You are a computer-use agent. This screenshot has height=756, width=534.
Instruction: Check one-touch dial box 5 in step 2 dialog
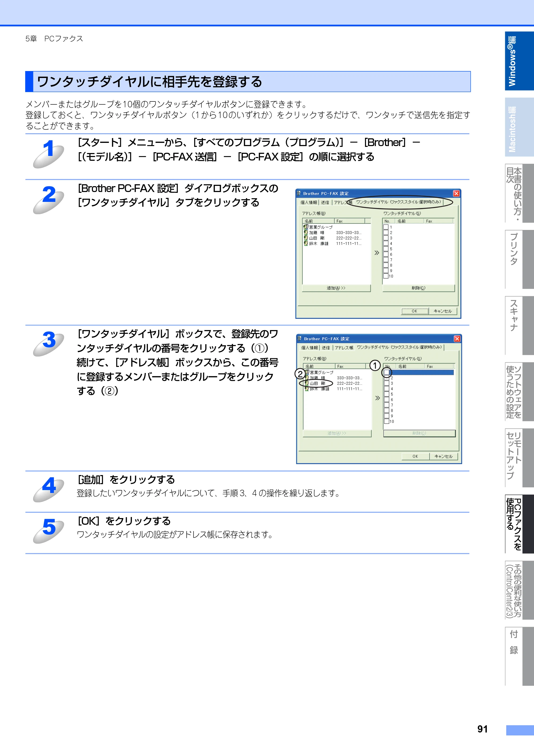386,249
